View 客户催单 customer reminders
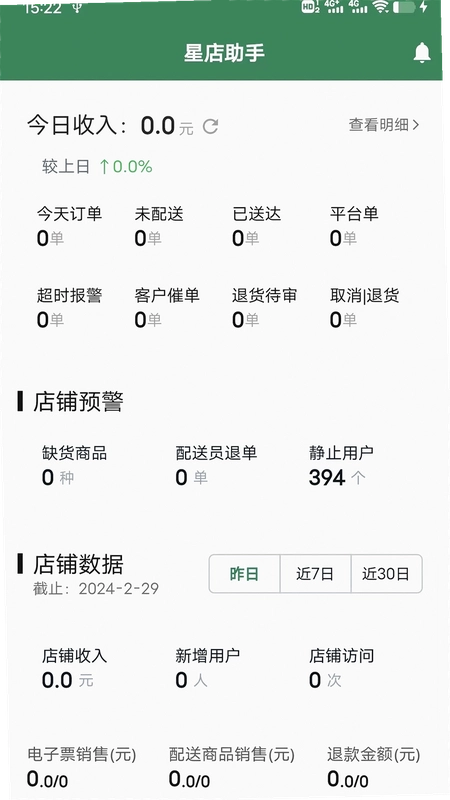 tap(167, 307)
